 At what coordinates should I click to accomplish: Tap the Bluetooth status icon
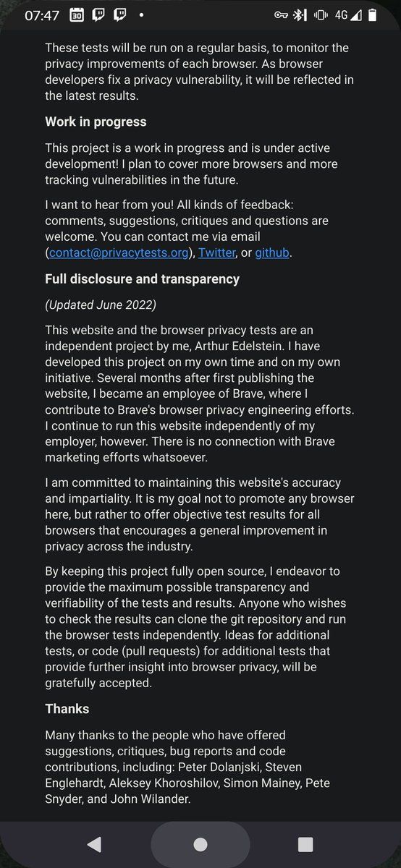pyautogui.click(x=298, y=14)
